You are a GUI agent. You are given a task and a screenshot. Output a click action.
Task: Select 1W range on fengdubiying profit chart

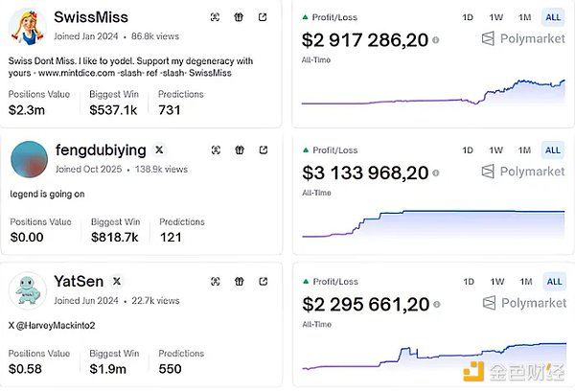tap(495, 150)
